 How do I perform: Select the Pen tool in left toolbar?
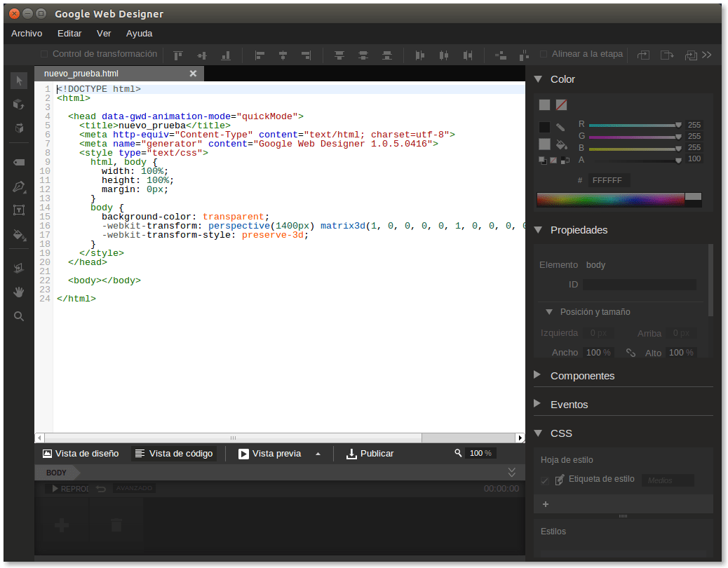coord(19,187)
